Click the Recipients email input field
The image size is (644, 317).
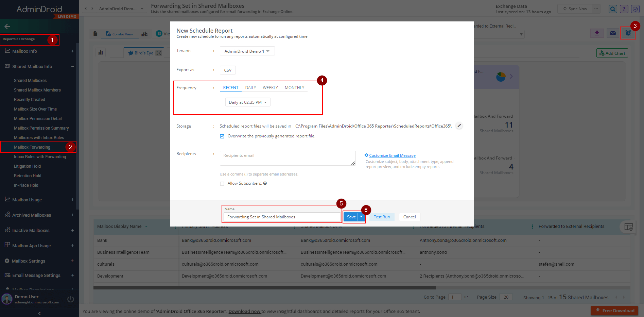tap(287, 158)
